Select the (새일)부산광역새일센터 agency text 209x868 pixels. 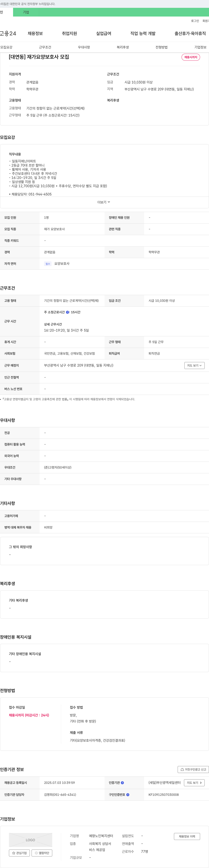164,783
